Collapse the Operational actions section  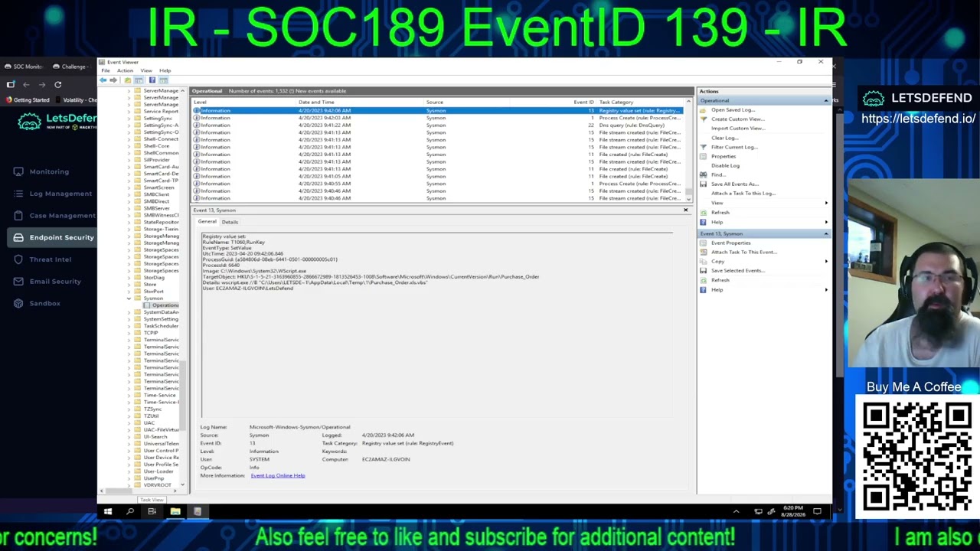tap(825, 101)
